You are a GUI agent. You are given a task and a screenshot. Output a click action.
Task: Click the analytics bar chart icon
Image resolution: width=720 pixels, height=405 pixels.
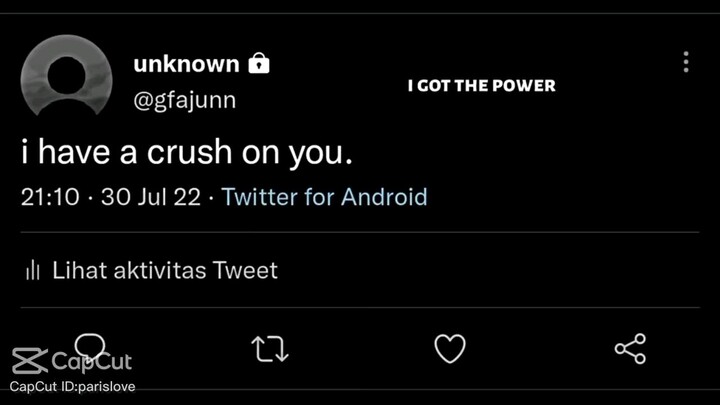(32, 270)
